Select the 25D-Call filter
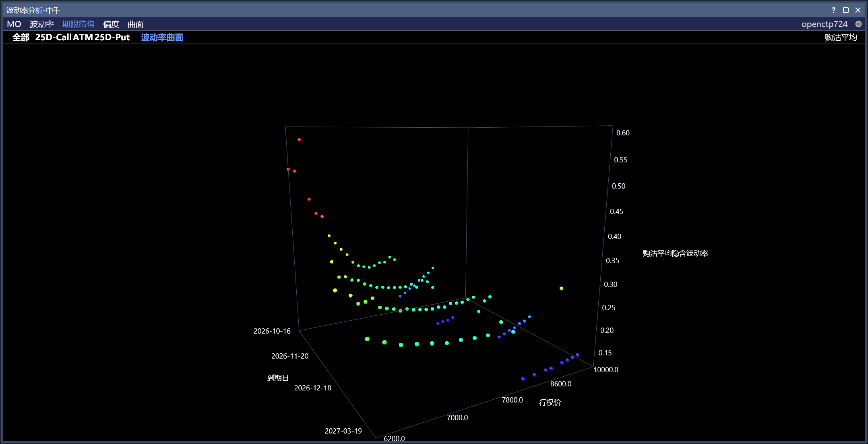 (53, 37)
